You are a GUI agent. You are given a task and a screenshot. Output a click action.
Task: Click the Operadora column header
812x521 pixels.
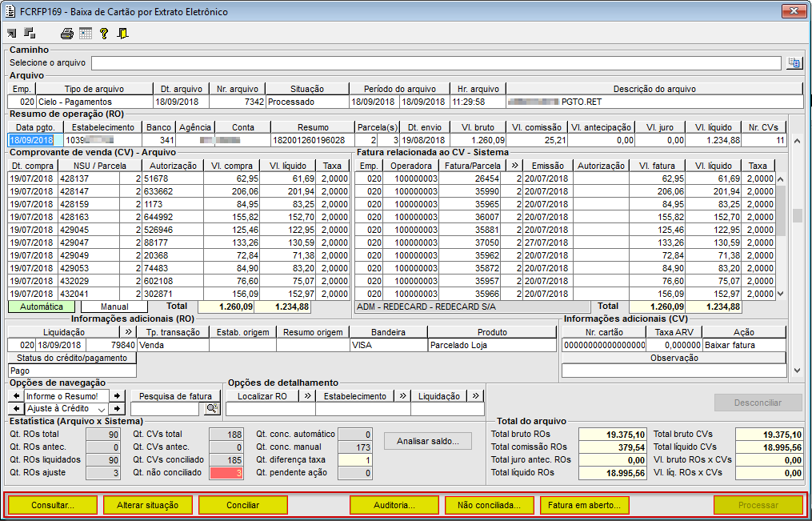coord(411,166)
